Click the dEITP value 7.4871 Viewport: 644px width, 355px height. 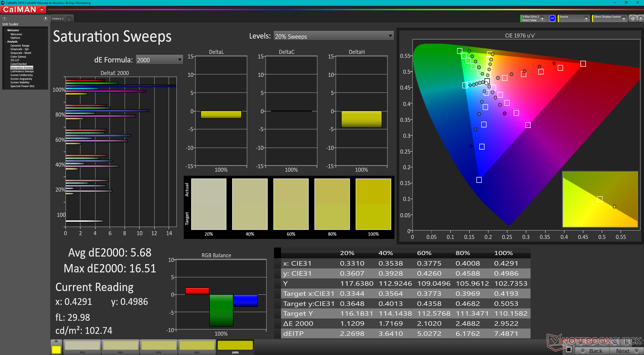click(x=506, y=334)
